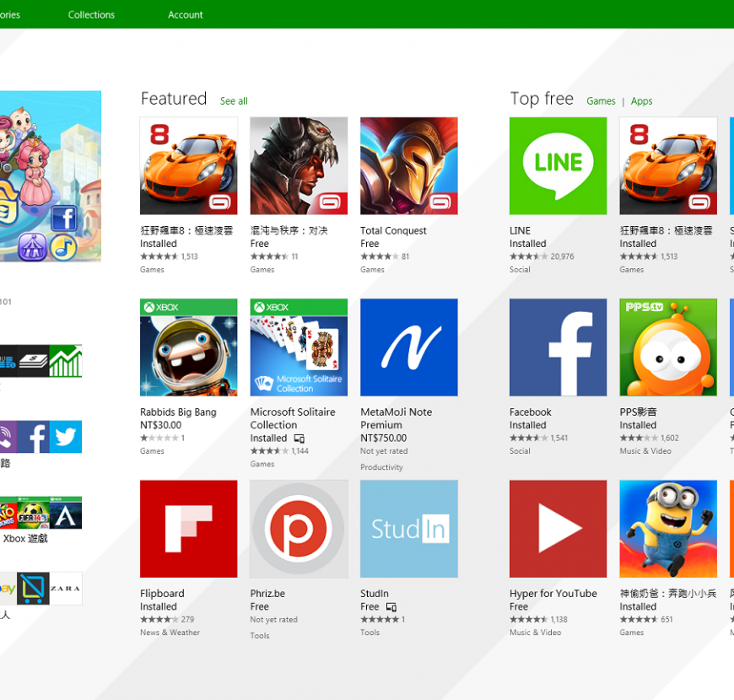Click See all next to Featured

pyautogui.click(x=234, y=101)
